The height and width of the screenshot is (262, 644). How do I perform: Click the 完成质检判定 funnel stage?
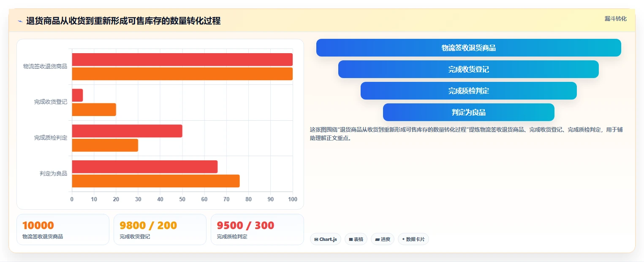click(468, 91)
